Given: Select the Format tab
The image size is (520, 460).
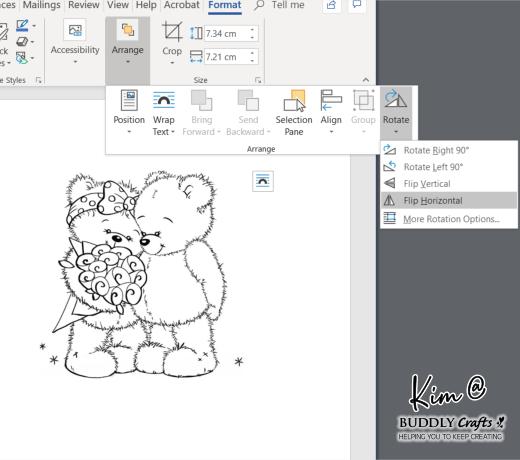Looking at the screenshot, I should point(225,5).
